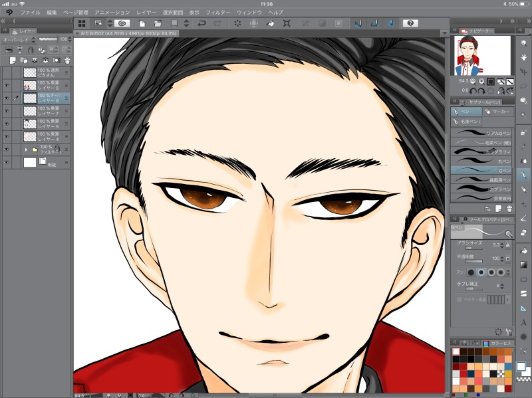This screenshot has height=398, width=532.
Task: Click the Undo arrow in command bar
Action: coord(202,23)
